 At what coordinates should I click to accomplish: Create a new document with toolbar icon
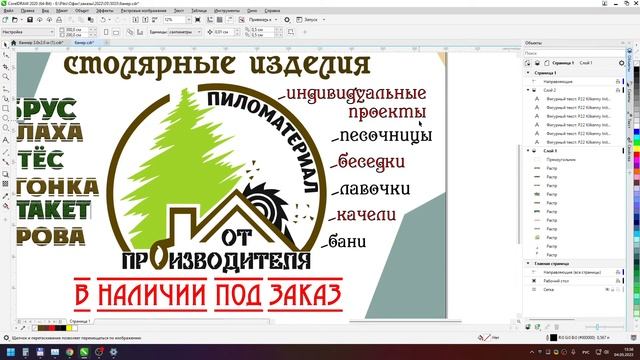click(5, 20)
